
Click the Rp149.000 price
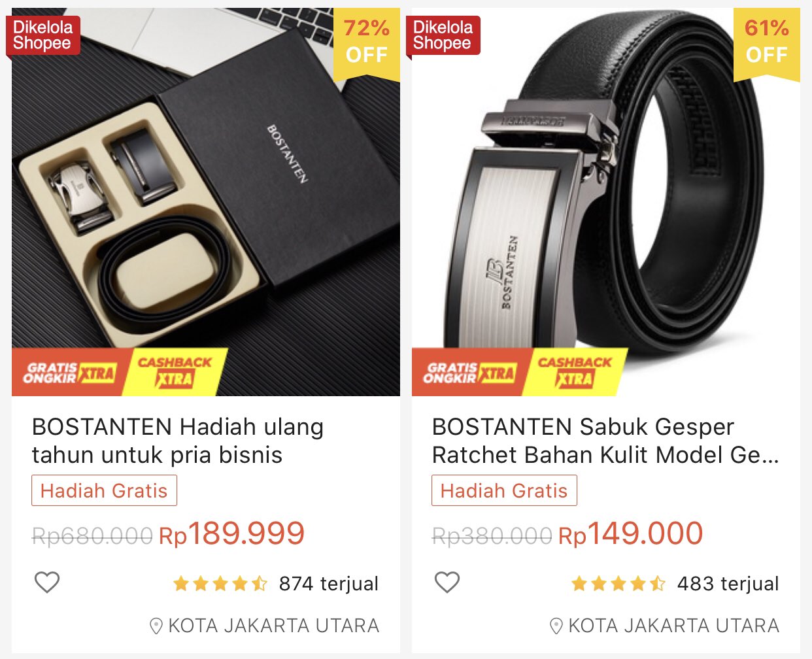pos(630,534)
